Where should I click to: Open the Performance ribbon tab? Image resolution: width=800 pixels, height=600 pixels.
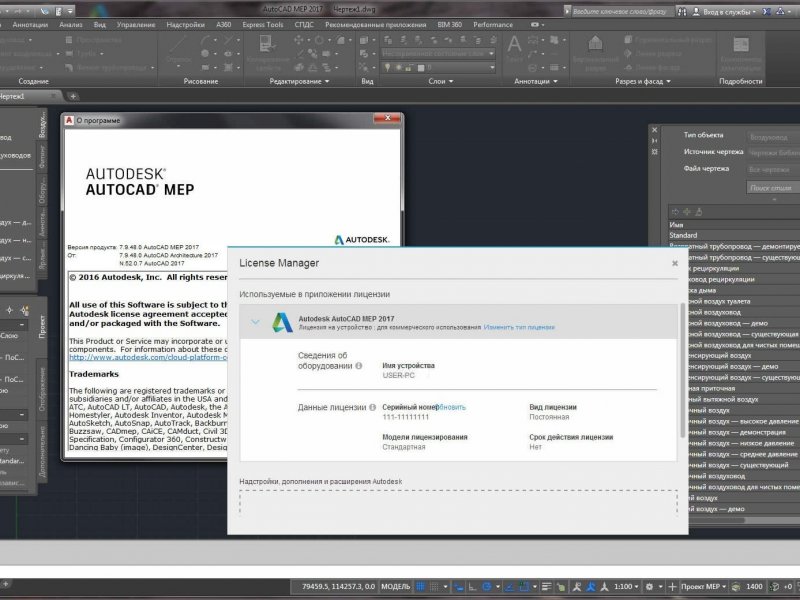[x=493, y=24]
